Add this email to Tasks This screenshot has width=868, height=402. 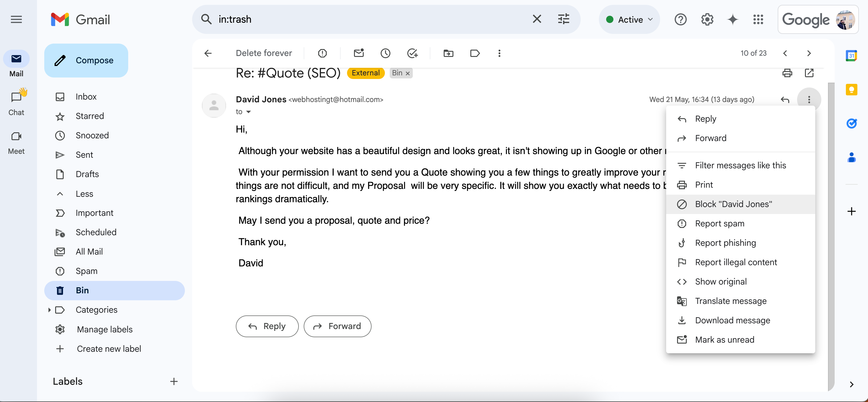coord(412,53)
